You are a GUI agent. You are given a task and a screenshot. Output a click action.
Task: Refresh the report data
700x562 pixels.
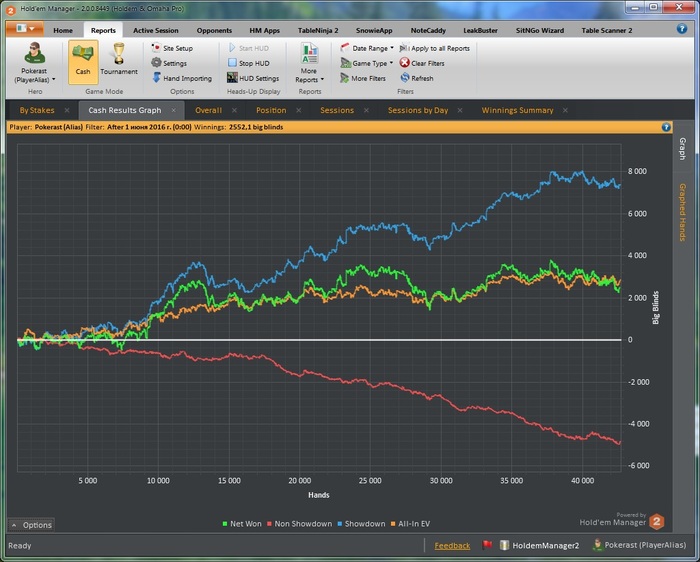[x=417, y=78]
